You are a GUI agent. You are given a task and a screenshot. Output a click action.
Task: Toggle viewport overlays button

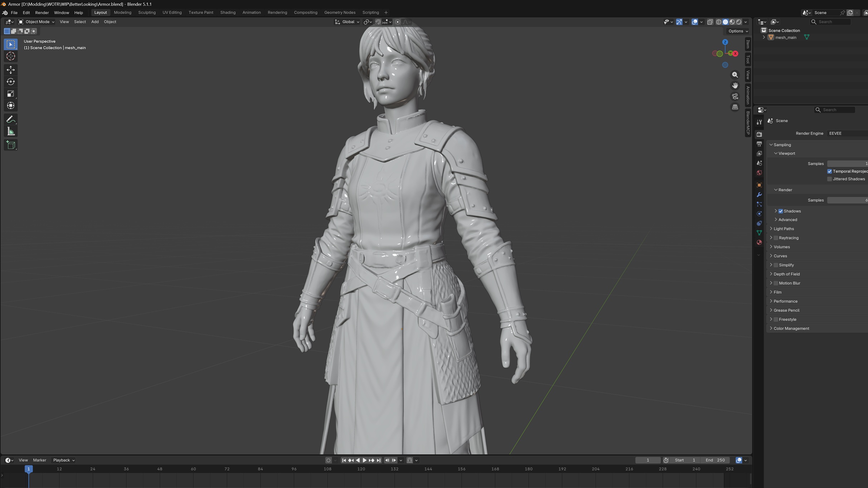click(694, 22)
